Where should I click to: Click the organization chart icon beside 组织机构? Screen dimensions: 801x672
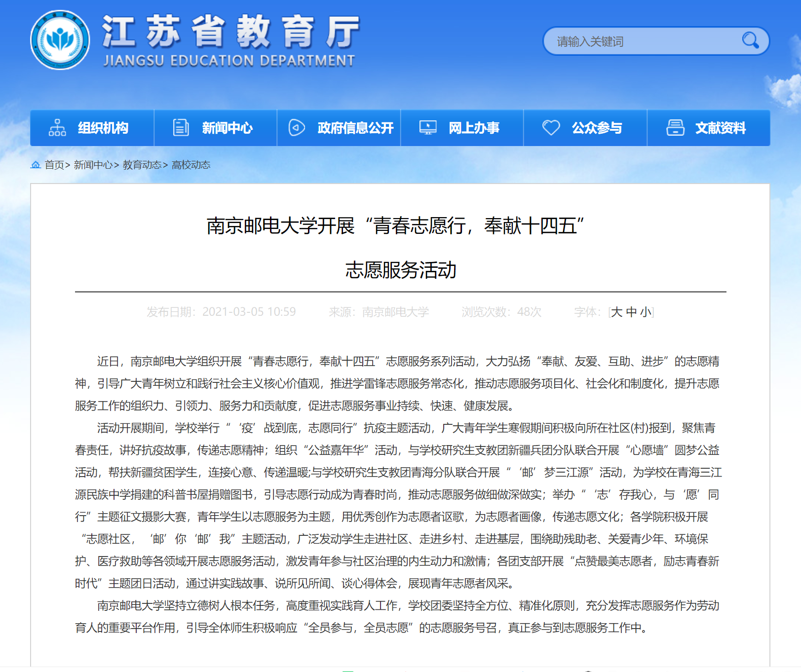57,128
